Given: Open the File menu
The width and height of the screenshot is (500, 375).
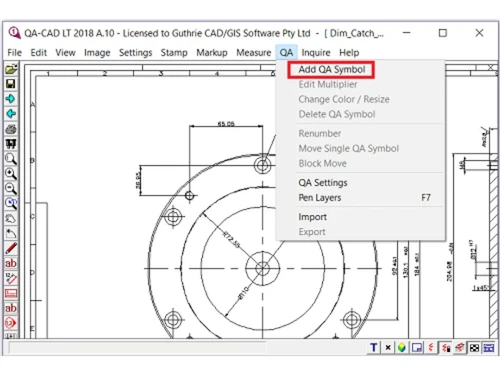Looking at the screenshot, I should (x=14, y=53).
